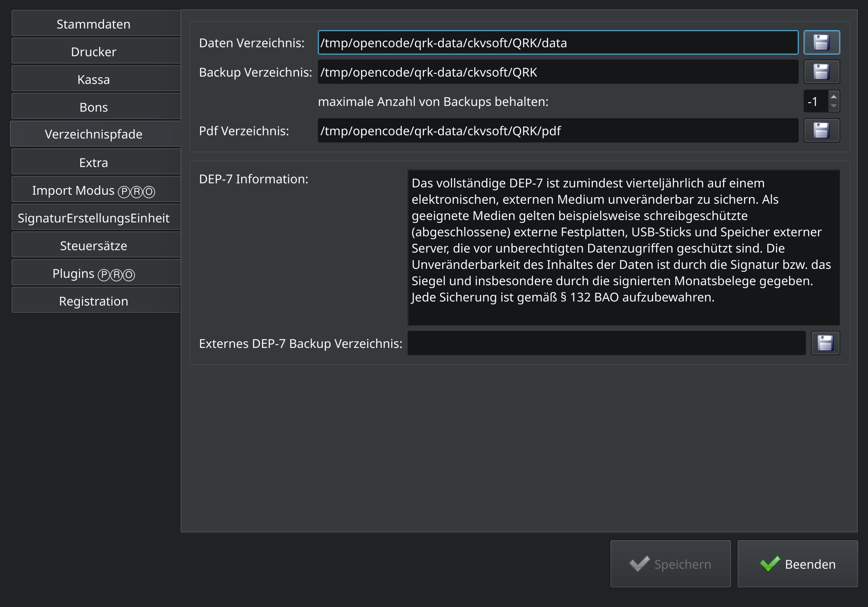This screenshot has width=868, height=607.
Task: Focus the Pdf Verzeichnis path field
Action: pos(558,130)
